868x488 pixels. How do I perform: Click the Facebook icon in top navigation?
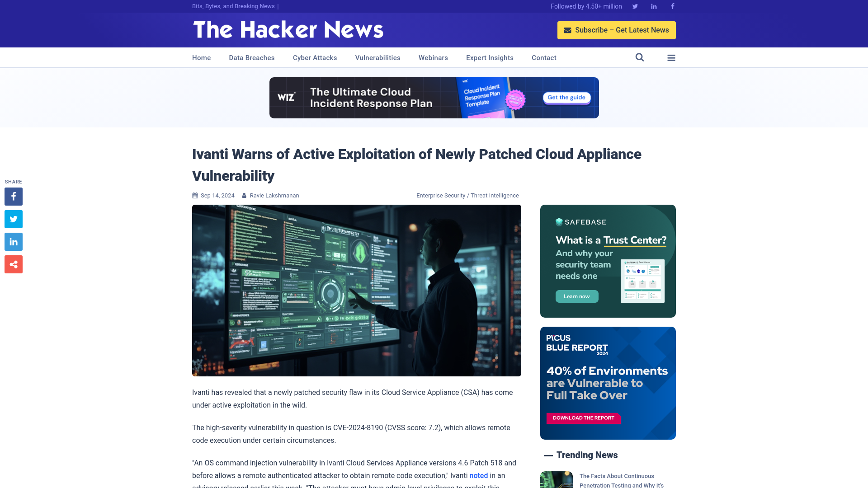coord(672,6)
